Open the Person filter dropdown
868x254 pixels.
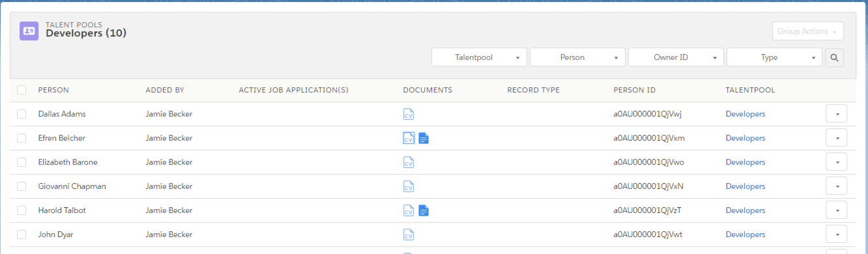pos(577,57)
